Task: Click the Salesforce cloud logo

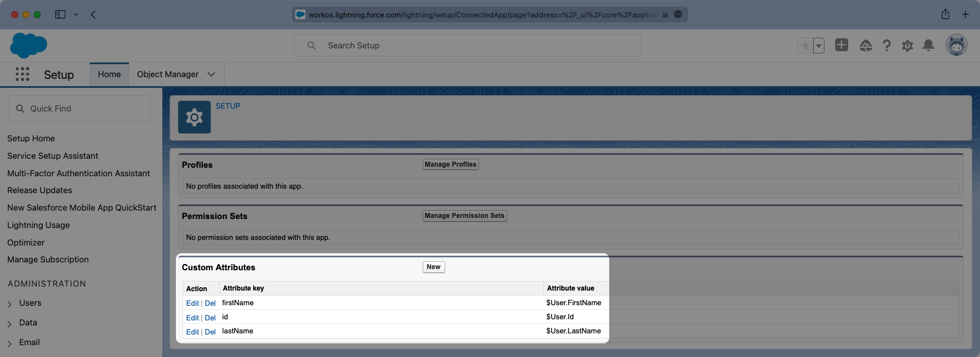Action: click(x=28, y=45)
